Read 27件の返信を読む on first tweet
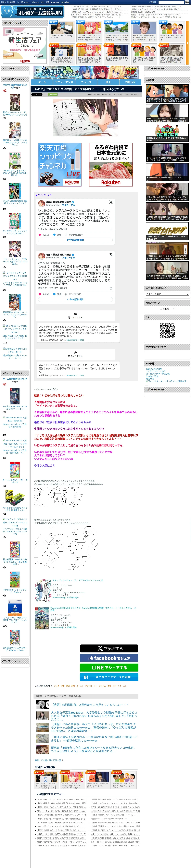 [75, 240]
